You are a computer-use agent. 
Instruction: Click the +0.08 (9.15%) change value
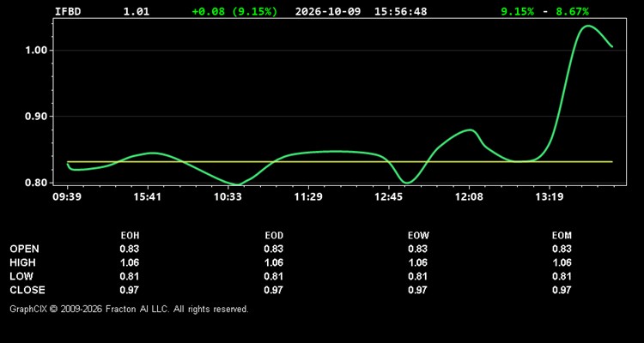click(x=234, y=11)
